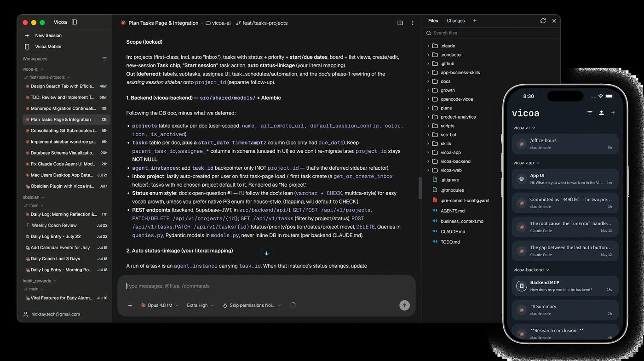Screen dimensions: 644x361
Task: Click the chat pane vertical scrollbar
Action: 419,189
